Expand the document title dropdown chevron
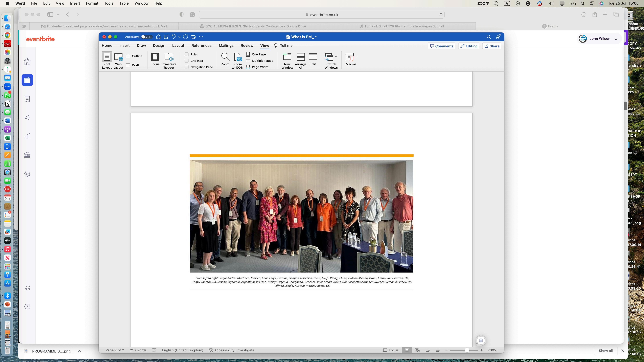The image size is (644, 362). (316, 37)
